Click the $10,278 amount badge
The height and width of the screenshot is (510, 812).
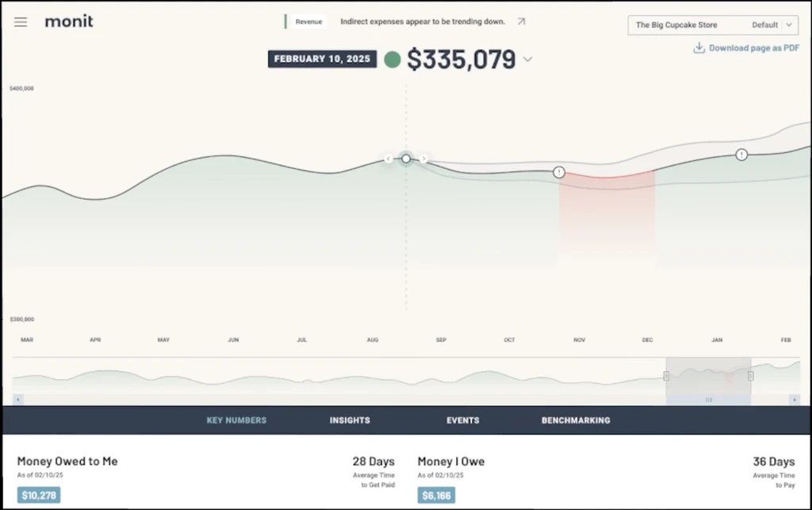[x=39, y=496]
